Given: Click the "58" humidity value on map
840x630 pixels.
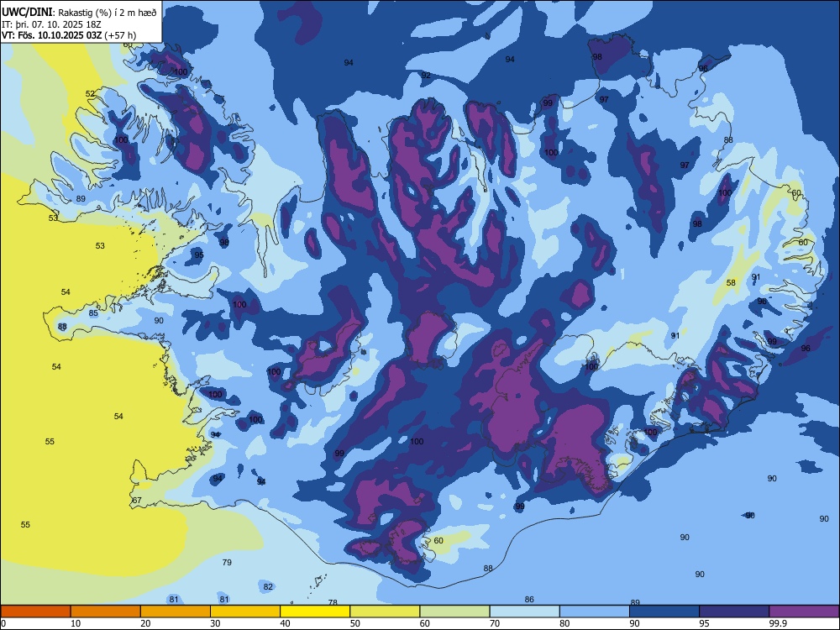Looking at the screenshot, I should [x=731, y=282].
